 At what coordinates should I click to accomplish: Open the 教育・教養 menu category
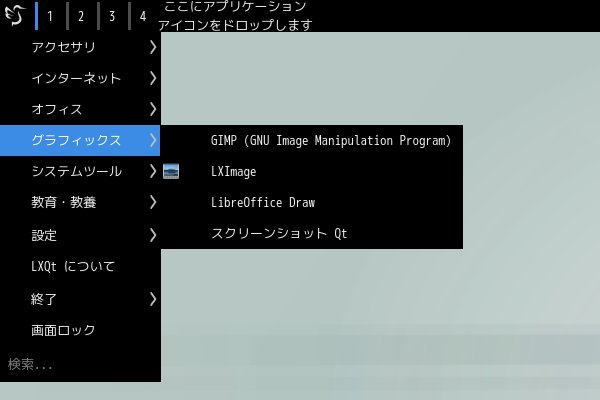click(80, 202)
